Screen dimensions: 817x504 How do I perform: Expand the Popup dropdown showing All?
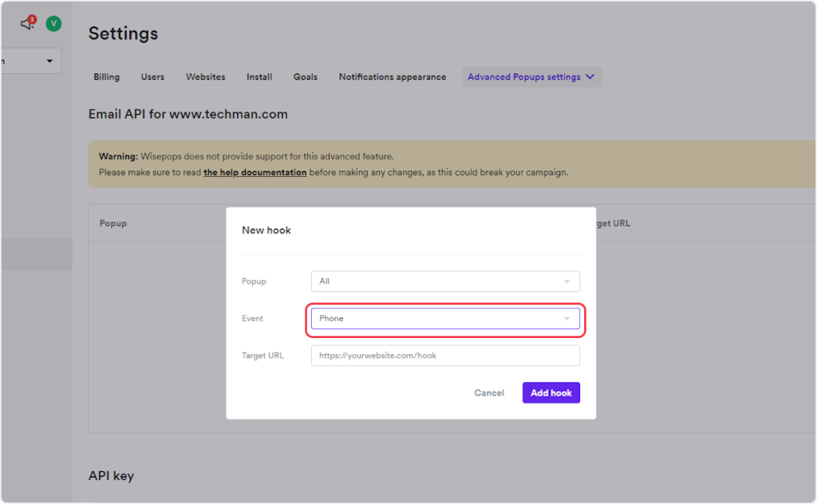pyautogui.click(x=444, y=282)
